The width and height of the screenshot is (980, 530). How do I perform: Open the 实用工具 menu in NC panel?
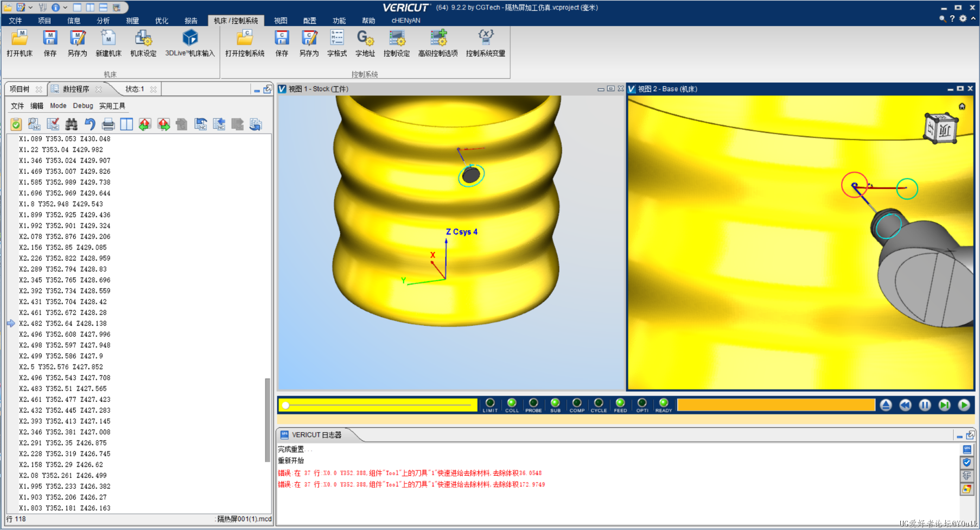pyautogui.click(x=112, y=106)
